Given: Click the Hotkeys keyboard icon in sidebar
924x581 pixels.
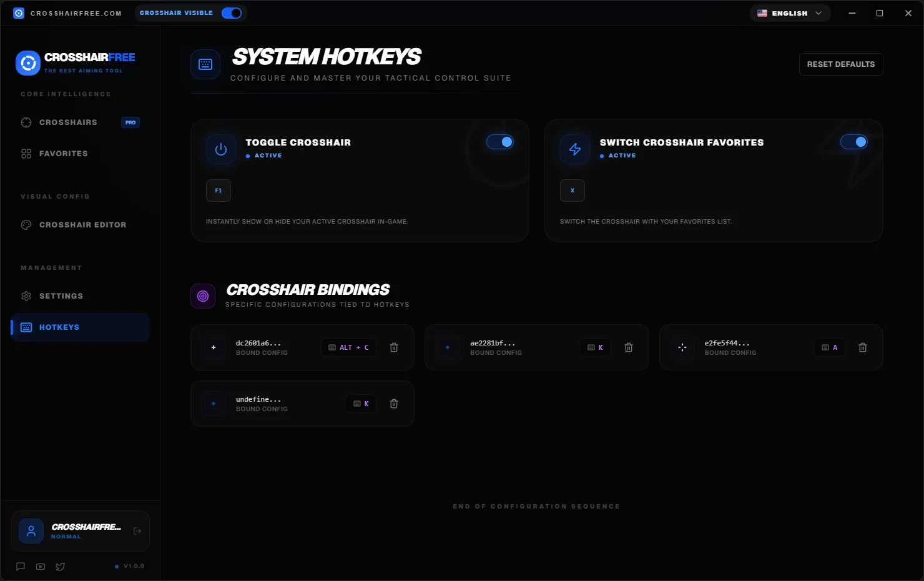Looking at the screenshot, I should (26, 327).
